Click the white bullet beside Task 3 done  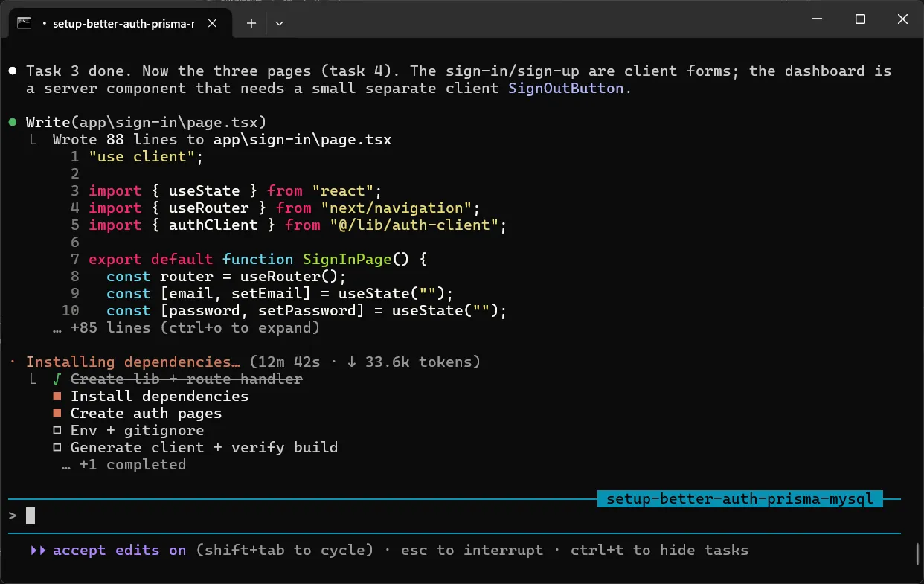(13, 71)
